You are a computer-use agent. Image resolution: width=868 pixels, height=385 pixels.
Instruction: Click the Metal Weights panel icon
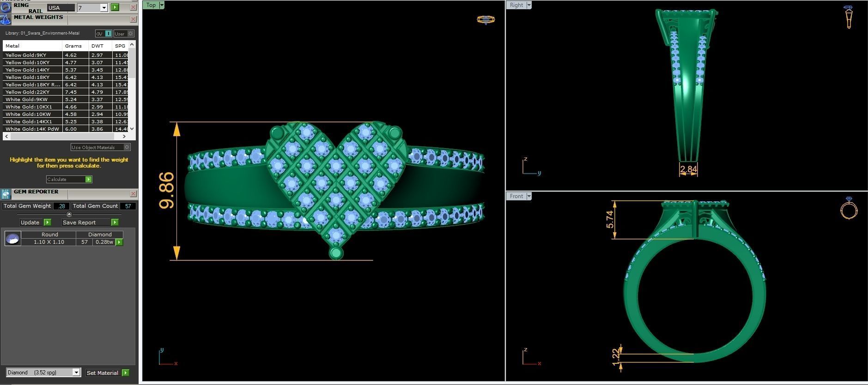click(x=5, y=20)
